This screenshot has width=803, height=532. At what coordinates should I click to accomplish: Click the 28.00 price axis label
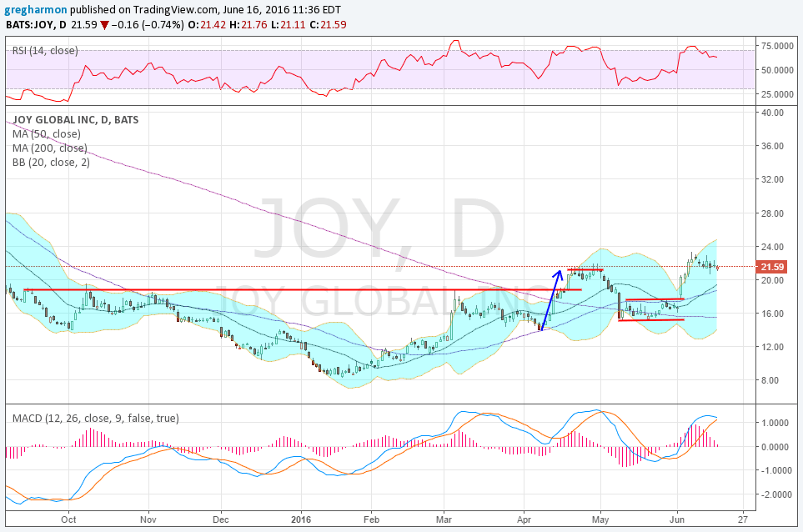[x=773, y=213]
